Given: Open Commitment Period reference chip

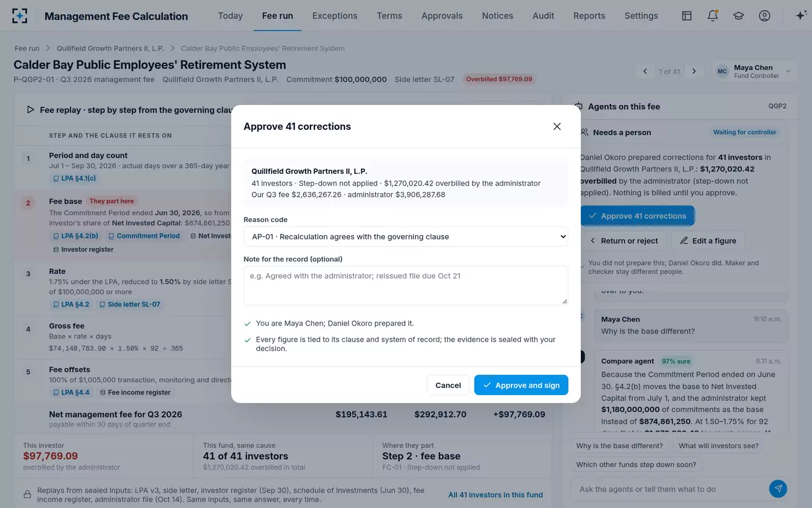Looking at the screenshot, I should coord(144,236).
